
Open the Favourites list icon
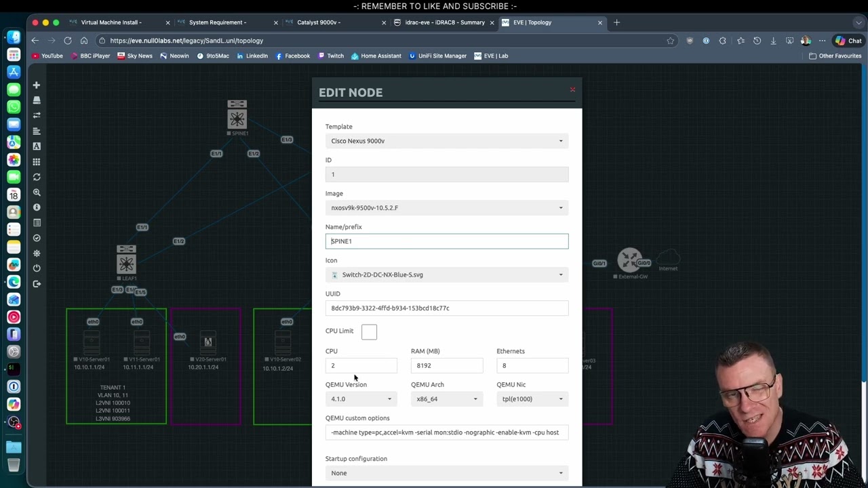[741, 41]
